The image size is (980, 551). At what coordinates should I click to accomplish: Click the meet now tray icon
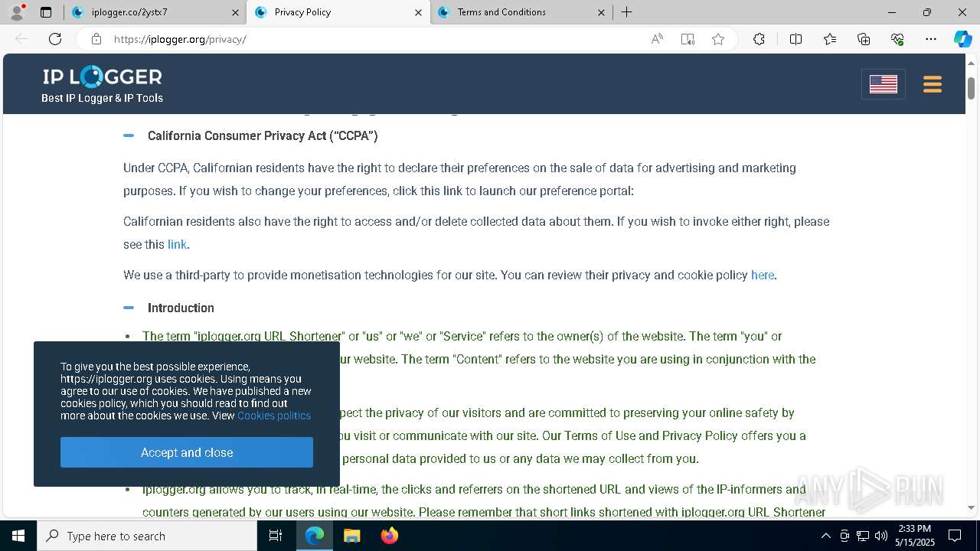(x=844, y=536)
